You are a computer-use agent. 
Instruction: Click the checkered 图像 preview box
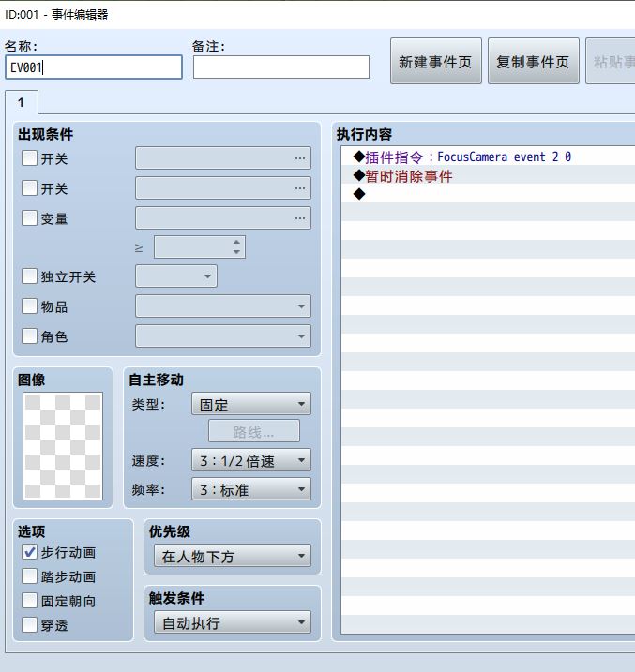pos(63,446)
